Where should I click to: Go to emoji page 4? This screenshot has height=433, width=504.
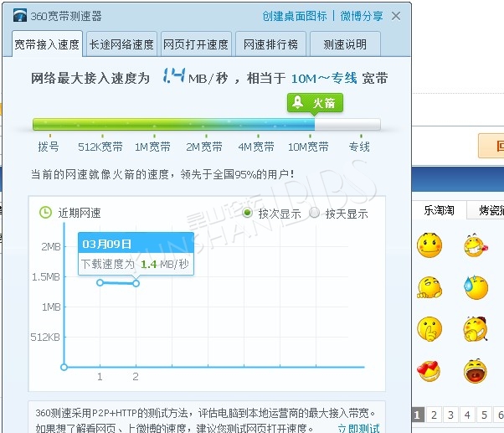(x=467, y=415)
